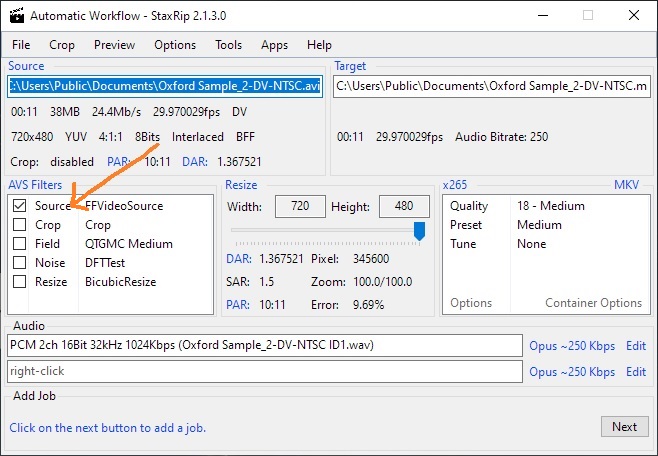Image resolution: width=658 pixels, height=456 pixels.
Task: Open the Help menu
Action: coord(319,45)
